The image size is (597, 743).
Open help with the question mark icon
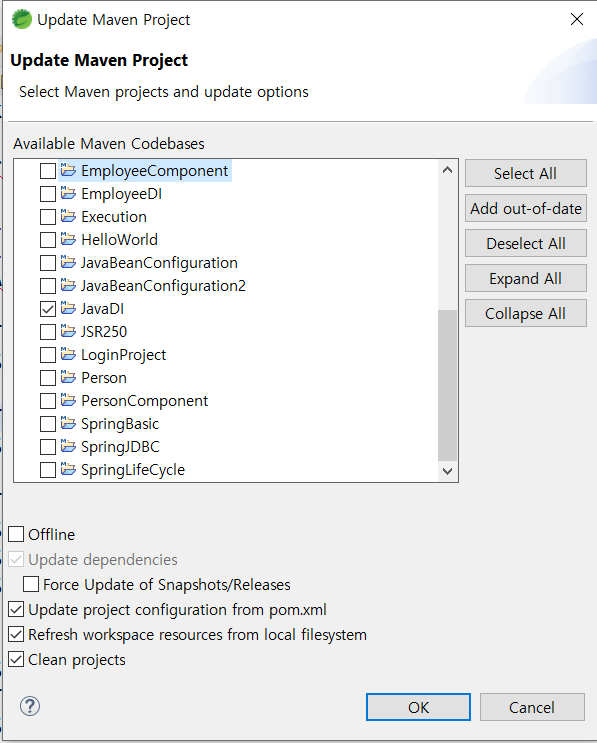30,706
